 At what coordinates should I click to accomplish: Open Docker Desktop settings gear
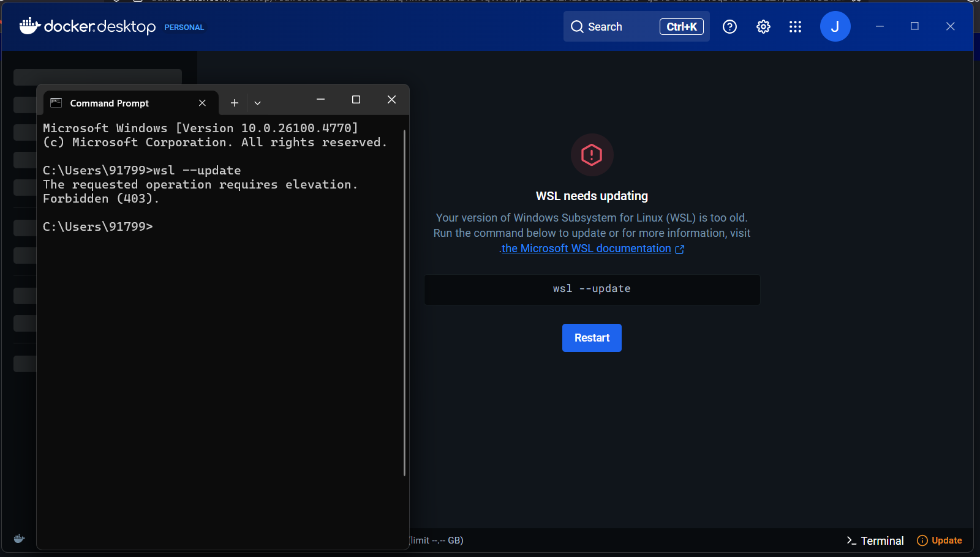click(x=763, y=26)
